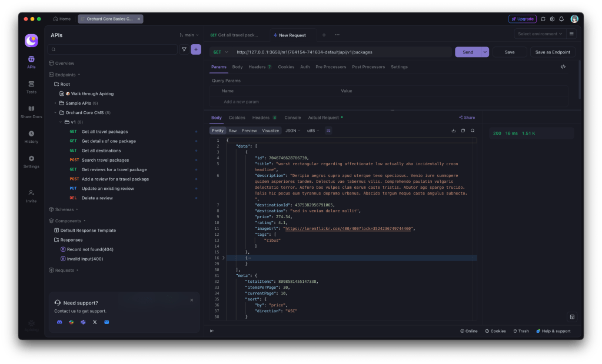The image size is (602, 364).
Task: Switch to the Headers request tab
Action: tap(260, 67)
